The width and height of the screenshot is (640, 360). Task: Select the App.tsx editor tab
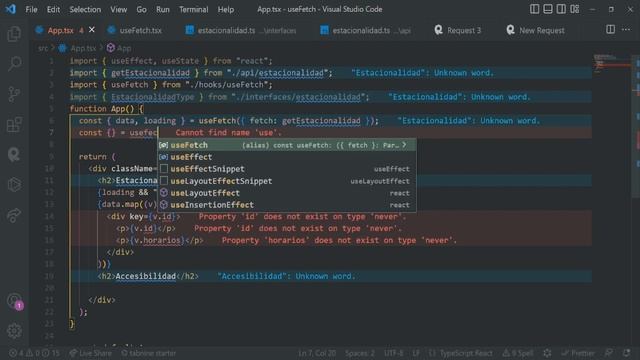point(60,30)
